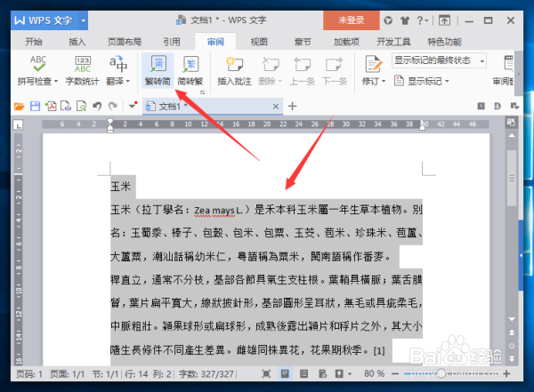Select outline view in status bar

click(x=303, y=374)
